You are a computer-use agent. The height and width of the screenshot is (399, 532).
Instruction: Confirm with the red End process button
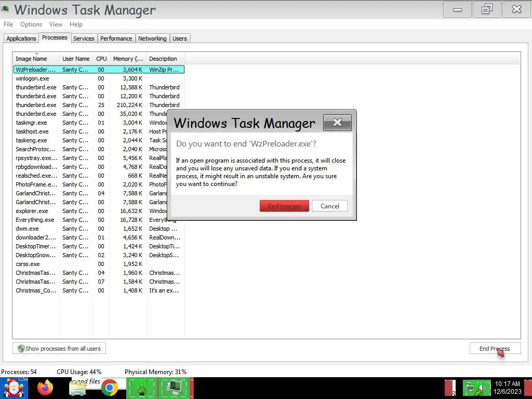tap(284, 206)
